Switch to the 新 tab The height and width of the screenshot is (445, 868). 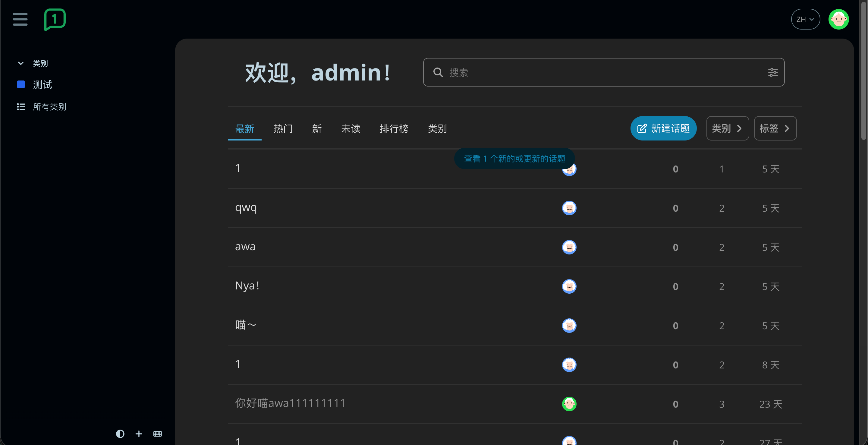(x=317, y=128)
